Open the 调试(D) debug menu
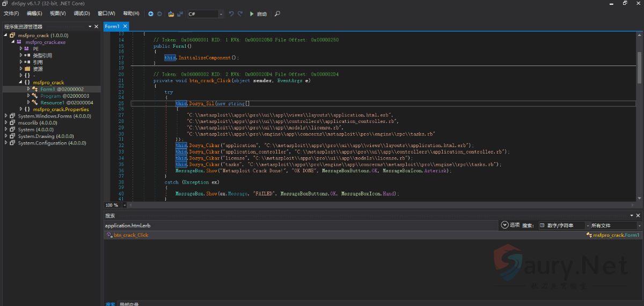The image size is (644, 306). tap(82, 13)
